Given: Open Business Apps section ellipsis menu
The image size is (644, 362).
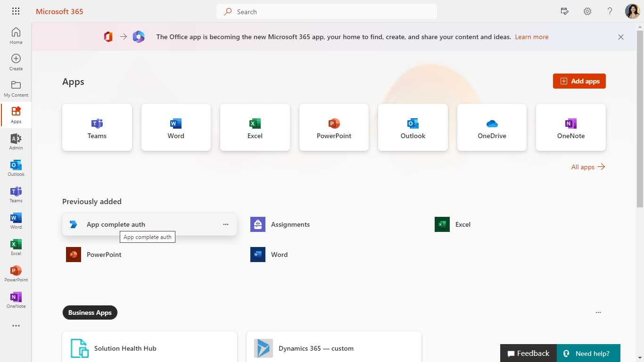Looking at the screenshot, I should click(x=598, y=313).
